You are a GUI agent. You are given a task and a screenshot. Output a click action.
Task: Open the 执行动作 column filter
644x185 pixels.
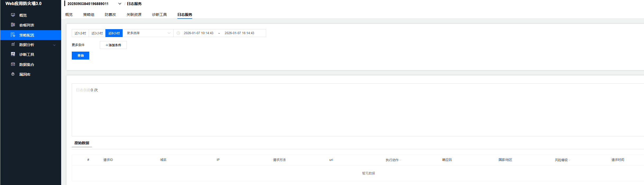400,160
